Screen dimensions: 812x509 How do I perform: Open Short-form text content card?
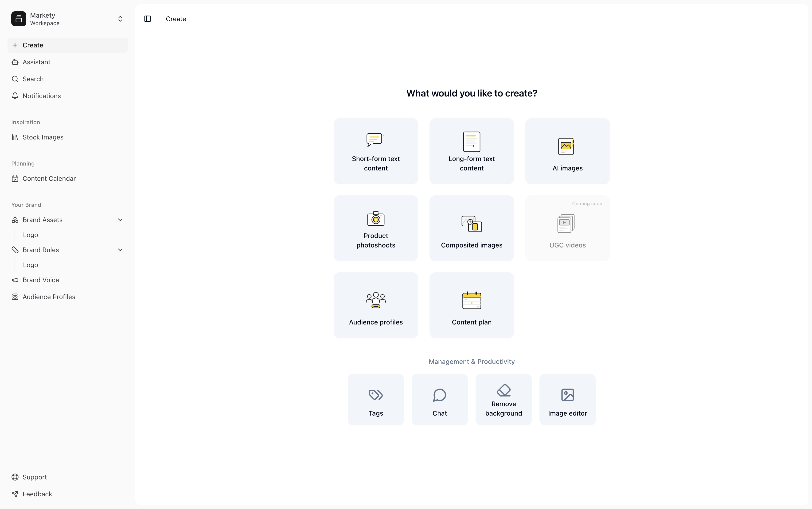coord(375,151)
